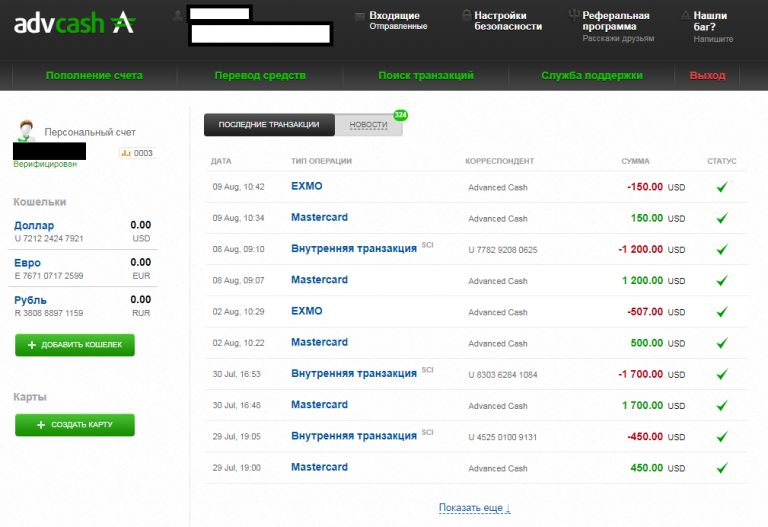Open Mastercard transaction from 30 Jul 16:48
This screenshot has height=527, width=768.
coord(319,405)
